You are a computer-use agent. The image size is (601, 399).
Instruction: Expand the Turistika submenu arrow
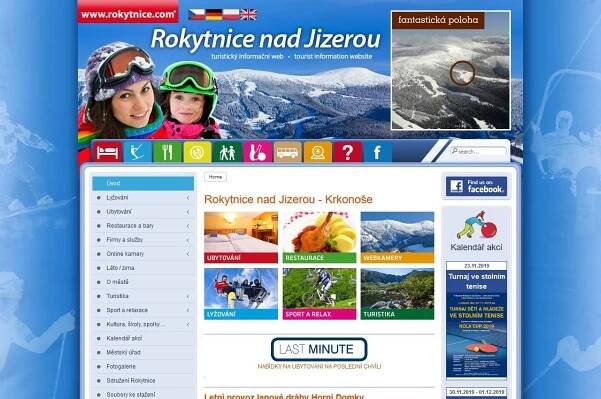click(x=188, y=296)
